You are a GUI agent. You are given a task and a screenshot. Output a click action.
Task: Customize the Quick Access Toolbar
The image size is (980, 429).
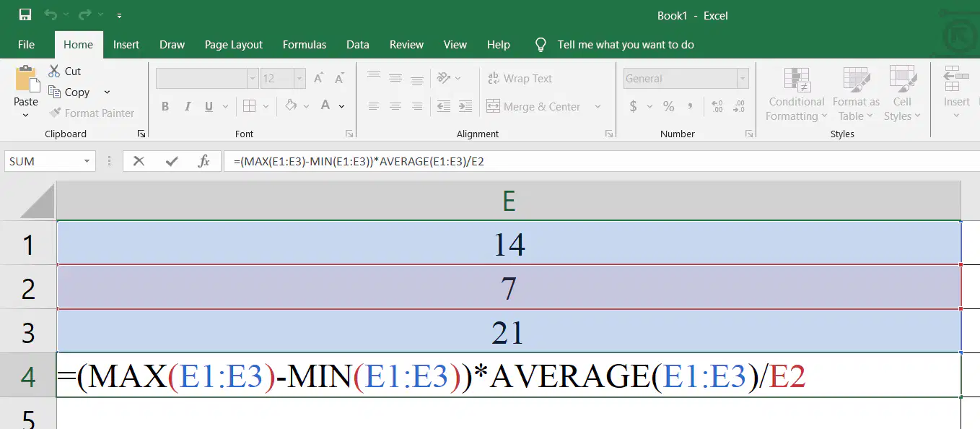pyautogui.click(x=119, y=15)
